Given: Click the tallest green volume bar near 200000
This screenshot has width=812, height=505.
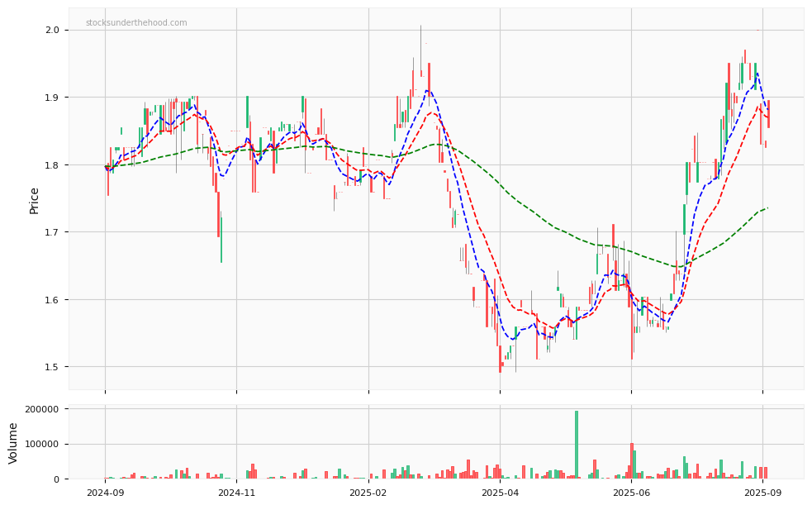Looking at the screenshot, I should (x=577, y=445).
